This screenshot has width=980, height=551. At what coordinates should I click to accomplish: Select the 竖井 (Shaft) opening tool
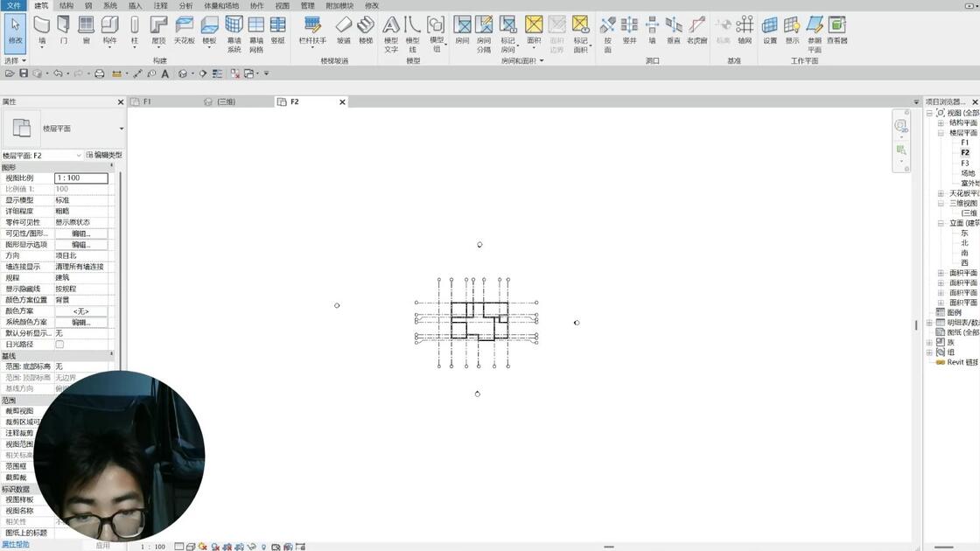629,30
